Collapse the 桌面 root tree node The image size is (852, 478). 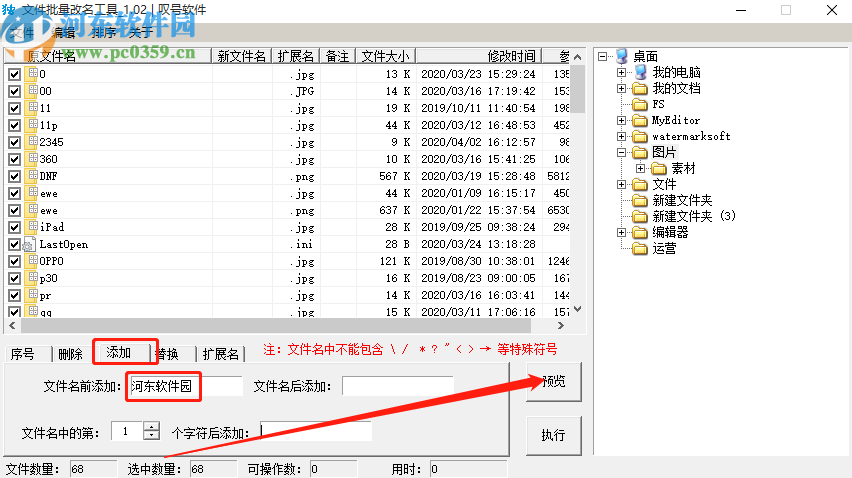coord(602,56)
